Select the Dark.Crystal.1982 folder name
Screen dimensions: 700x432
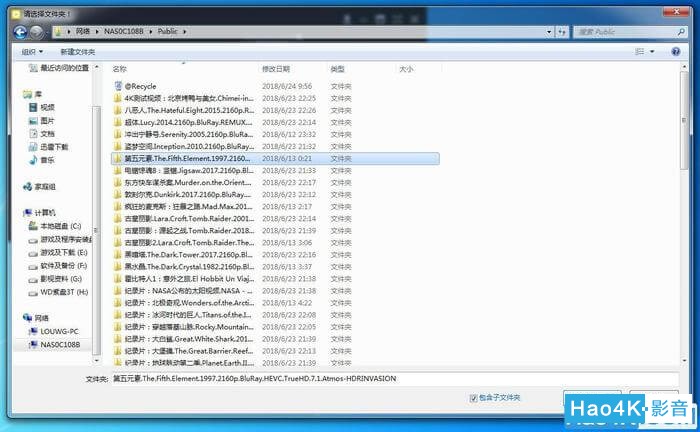189,266
